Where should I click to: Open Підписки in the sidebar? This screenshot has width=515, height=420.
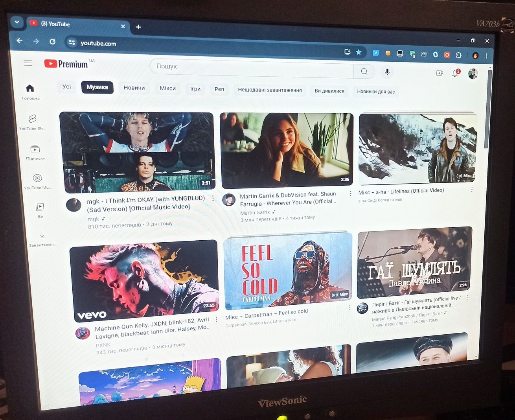click(35, 153)
